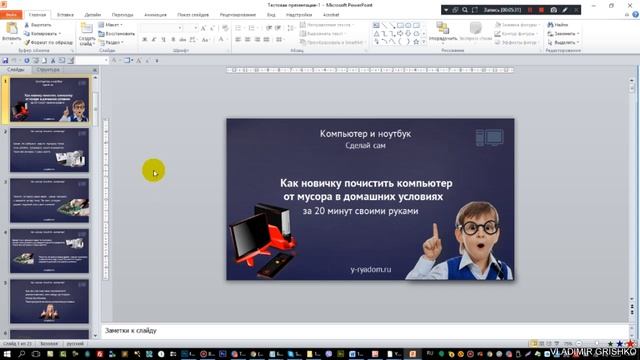Click the slide title Как новичку почистить компьютер
The height and width of the screenshot is (360, 640).
tap(366, 190)
